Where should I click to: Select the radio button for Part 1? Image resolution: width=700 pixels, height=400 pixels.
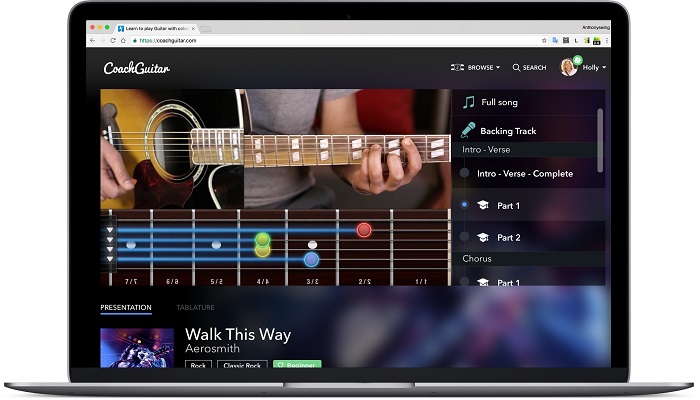[464, 205]
